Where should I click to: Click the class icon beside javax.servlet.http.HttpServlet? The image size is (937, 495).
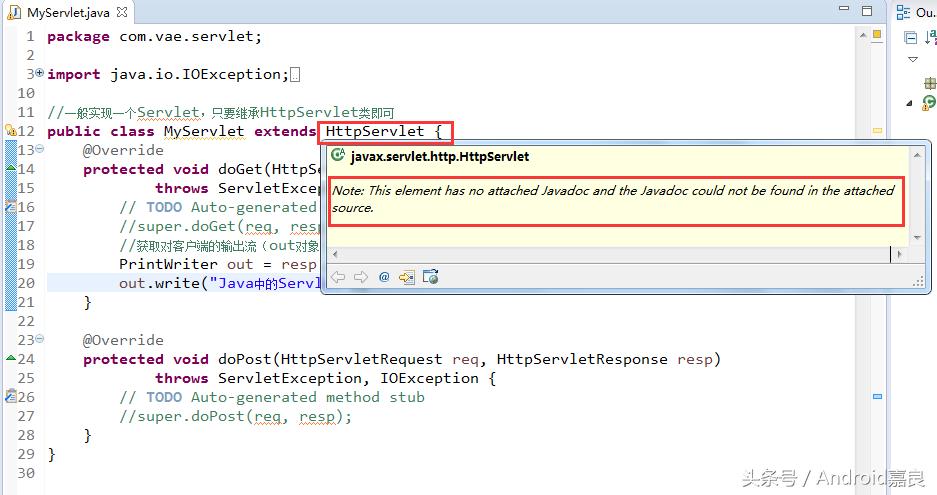click(x=338, y=155)
